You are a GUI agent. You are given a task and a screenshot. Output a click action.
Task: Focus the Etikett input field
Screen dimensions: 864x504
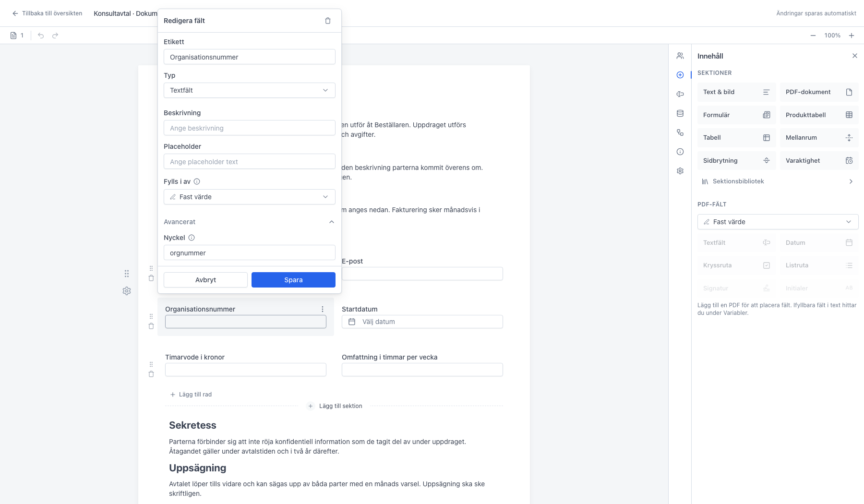tap(250, 57)
